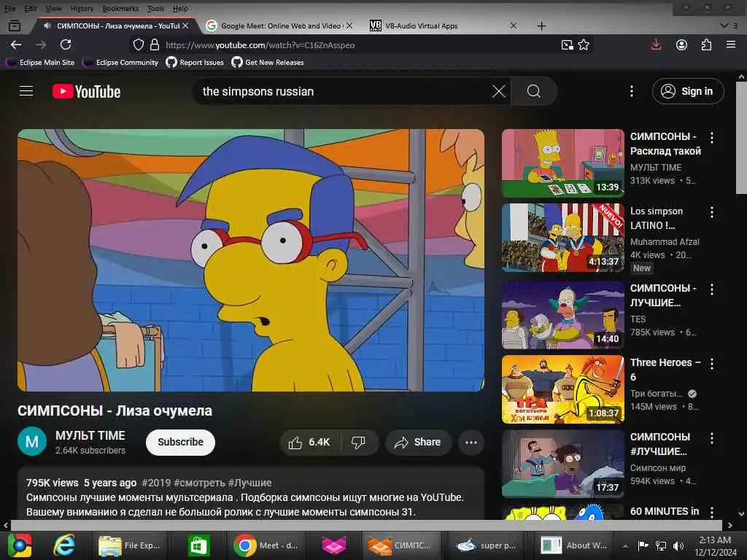Open the Расклад такой 13:39 thumbnail
This screenshot has width=747, height=560.
(x=562, y=163)
